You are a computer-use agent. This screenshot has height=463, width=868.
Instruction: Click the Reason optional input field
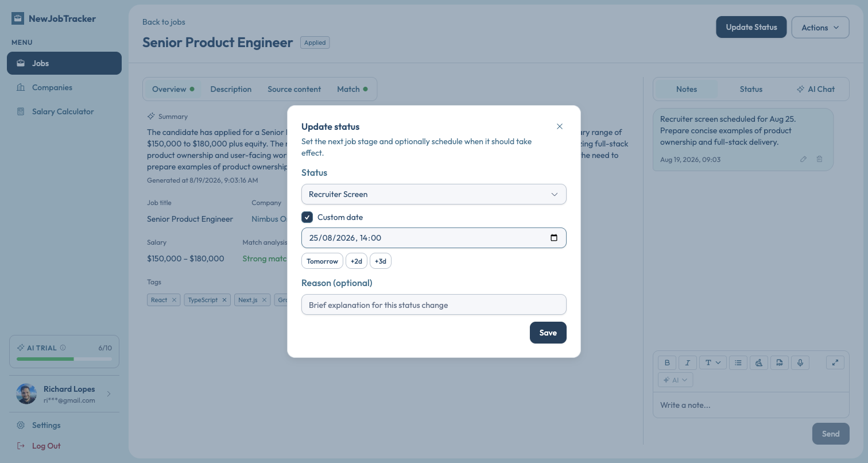coord(434,304)
